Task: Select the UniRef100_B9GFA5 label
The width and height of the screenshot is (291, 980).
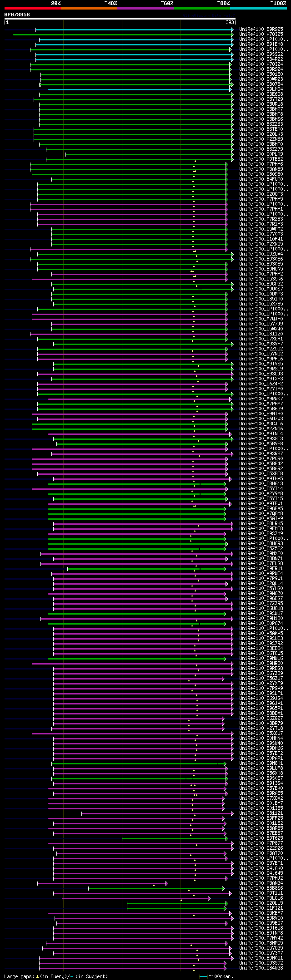Action: pyautogui.click(x=261, y=508)
